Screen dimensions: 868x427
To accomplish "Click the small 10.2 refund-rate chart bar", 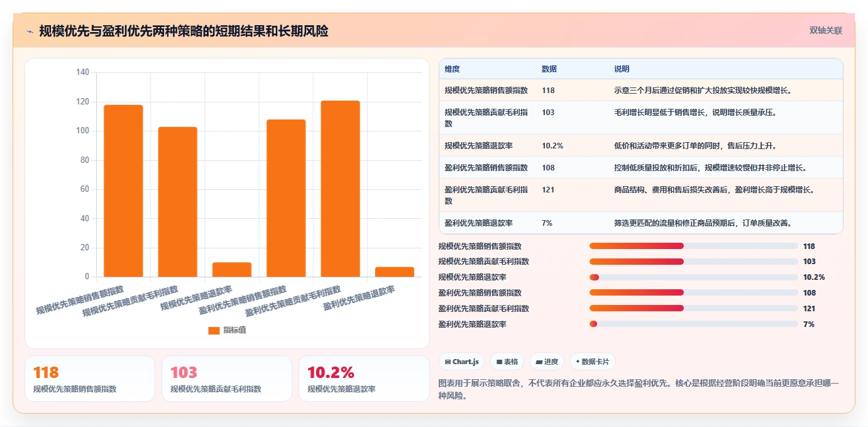I will tap(232, 270).
